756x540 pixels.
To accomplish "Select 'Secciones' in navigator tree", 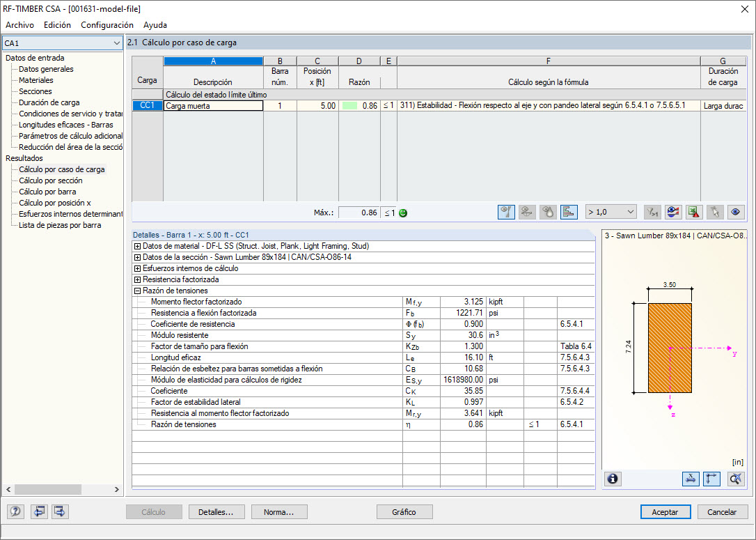I will (36, 91).
